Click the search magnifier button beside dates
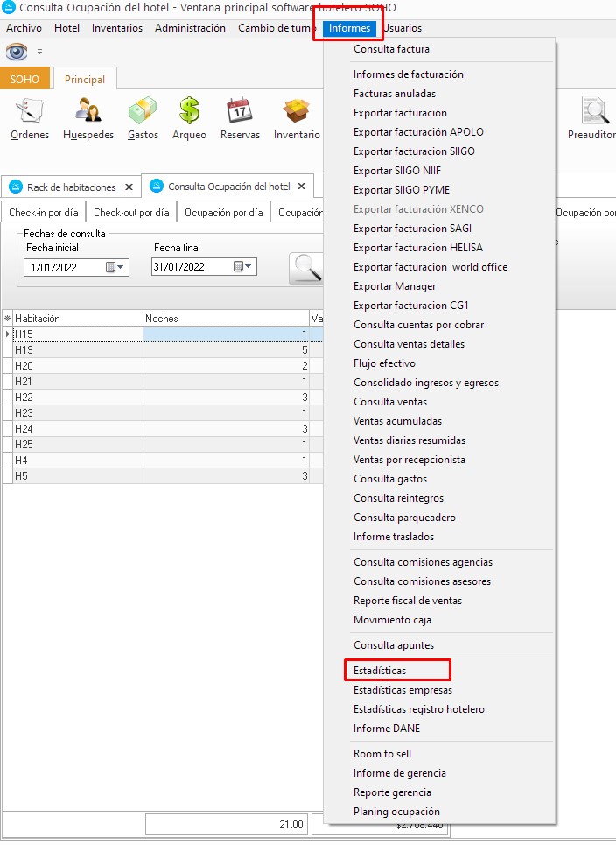Screen dimensions: 616x845 [x=306, y=268]
